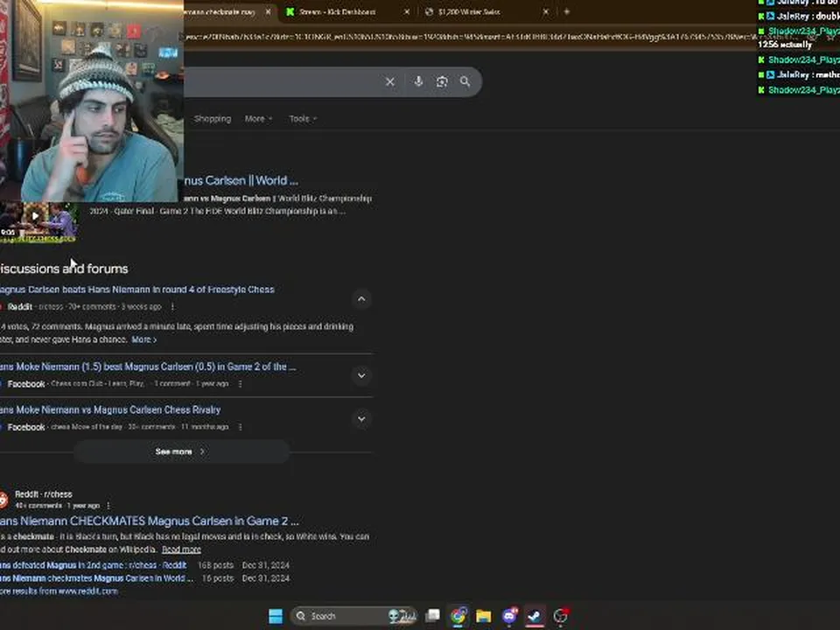Open 'Niemann CHECKMATES Magnus Carlsen in Game 2' result
Screen dimensions: 840x630
(150, 521)
